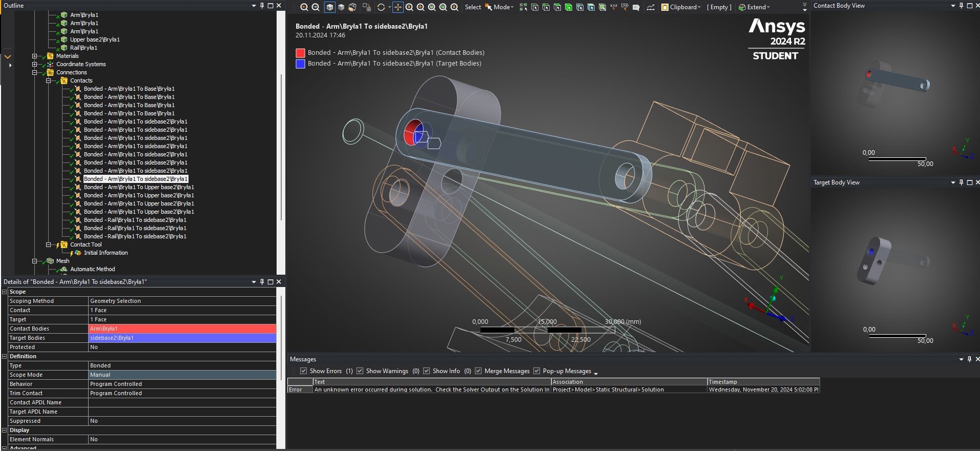Viewport: 980px width, 451px height.
Task: Click the Select toolbar label
Action: pyautogui.click(x=473, y=7)
